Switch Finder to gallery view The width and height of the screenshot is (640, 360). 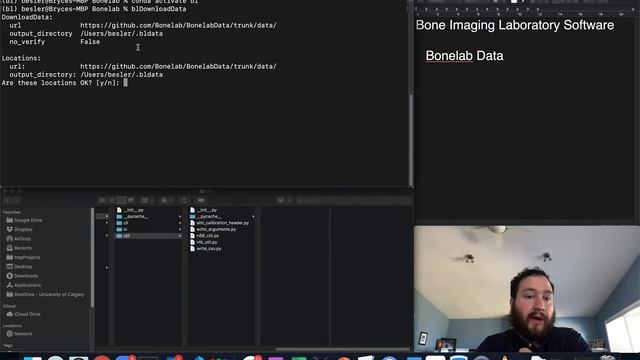pos(131,200)
